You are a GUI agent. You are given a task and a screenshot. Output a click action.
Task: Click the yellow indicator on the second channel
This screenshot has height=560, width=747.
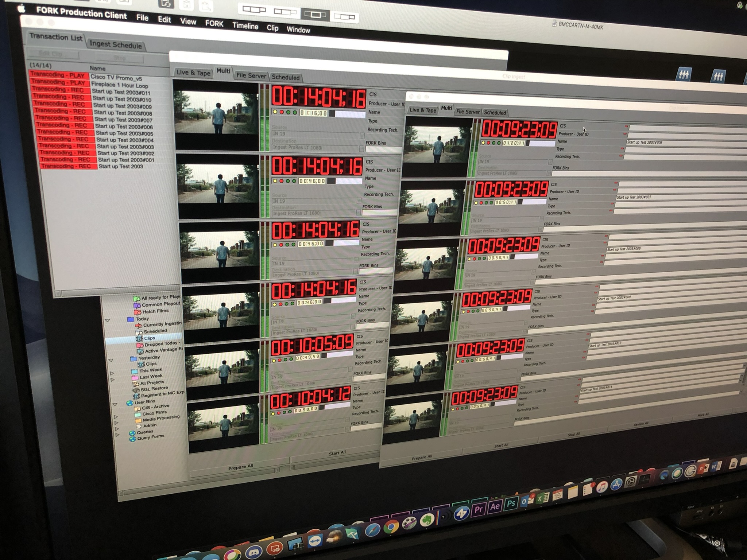275,181
